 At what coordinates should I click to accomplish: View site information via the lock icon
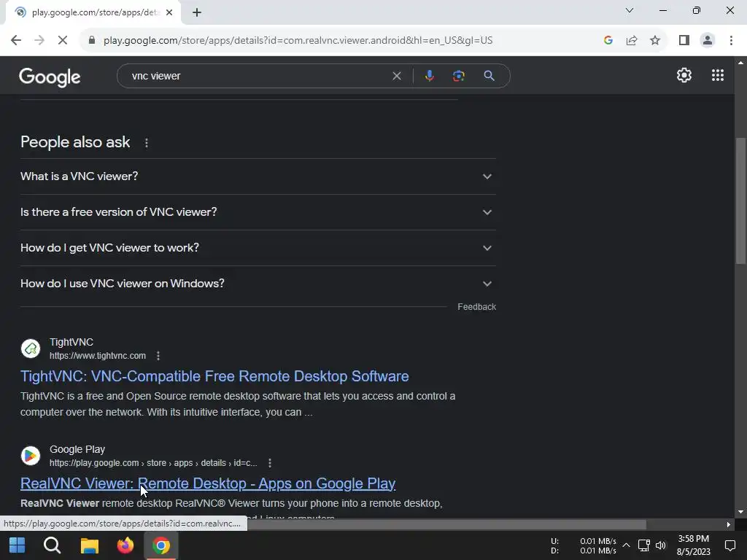click(x=92, y=41)
